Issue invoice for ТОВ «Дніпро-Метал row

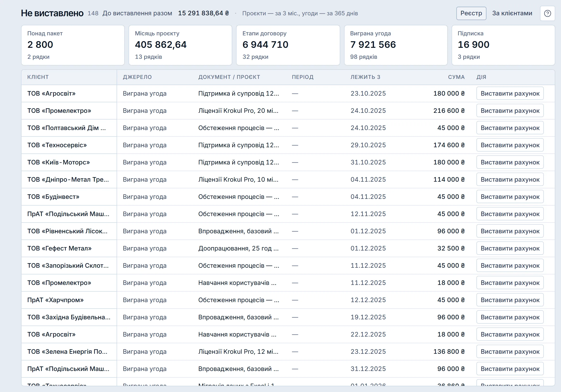tap(510, 179)
